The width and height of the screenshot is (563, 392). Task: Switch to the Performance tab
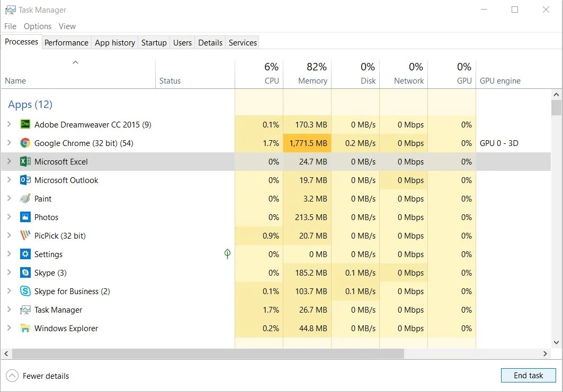click(66, 43)
